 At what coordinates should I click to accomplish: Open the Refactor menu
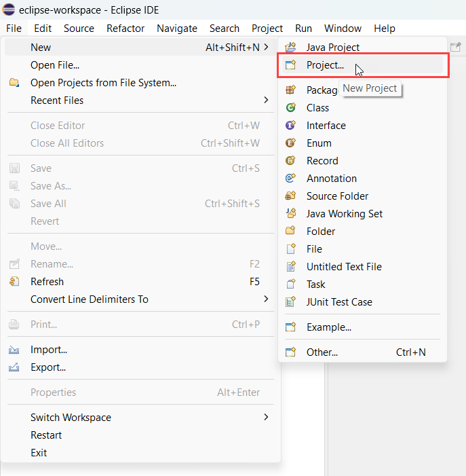tap(125, 29)
